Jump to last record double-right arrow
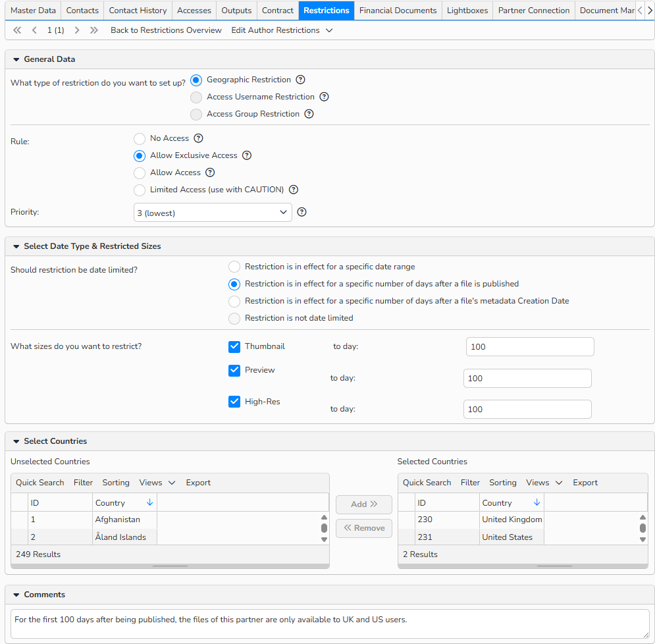 (94, 30)
